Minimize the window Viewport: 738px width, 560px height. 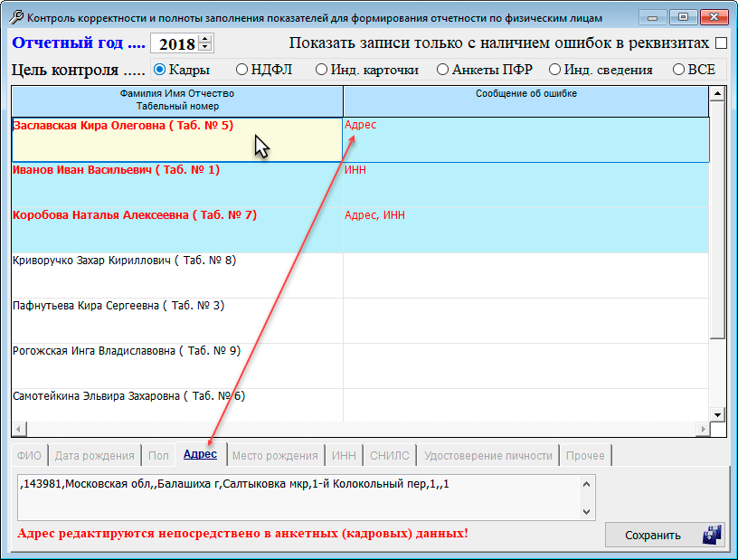coord(652,17)
